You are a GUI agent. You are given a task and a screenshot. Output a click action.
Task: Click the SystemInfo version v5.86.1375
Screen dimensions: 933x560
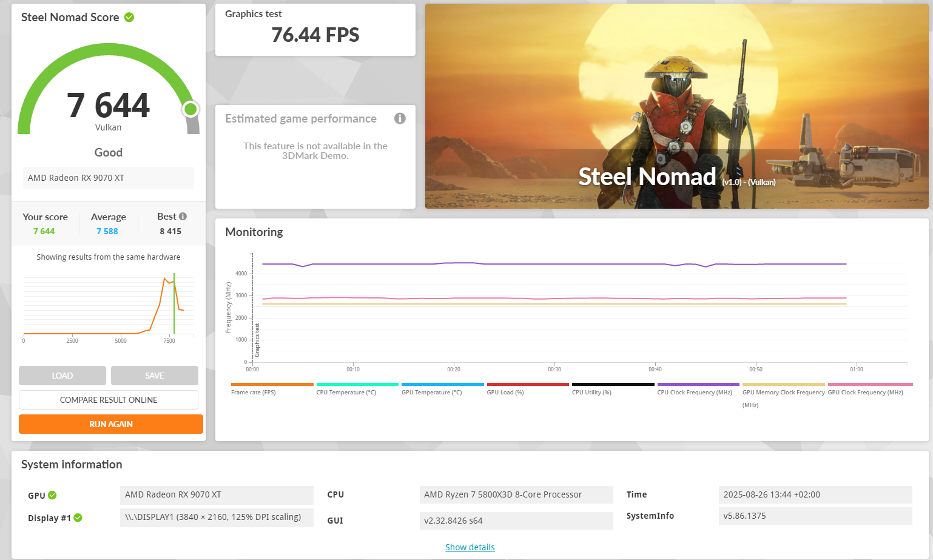[x=815, y=516]
